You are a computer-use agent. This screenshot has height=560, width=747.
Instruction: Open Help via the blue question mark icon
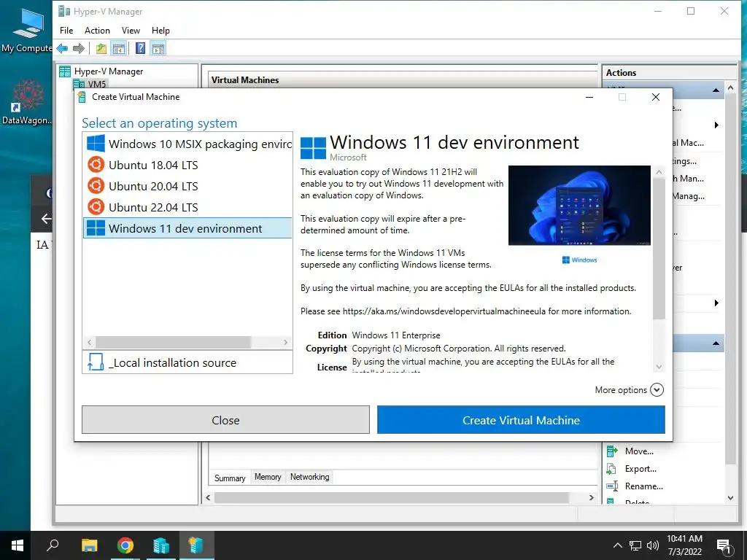point(141,48)
